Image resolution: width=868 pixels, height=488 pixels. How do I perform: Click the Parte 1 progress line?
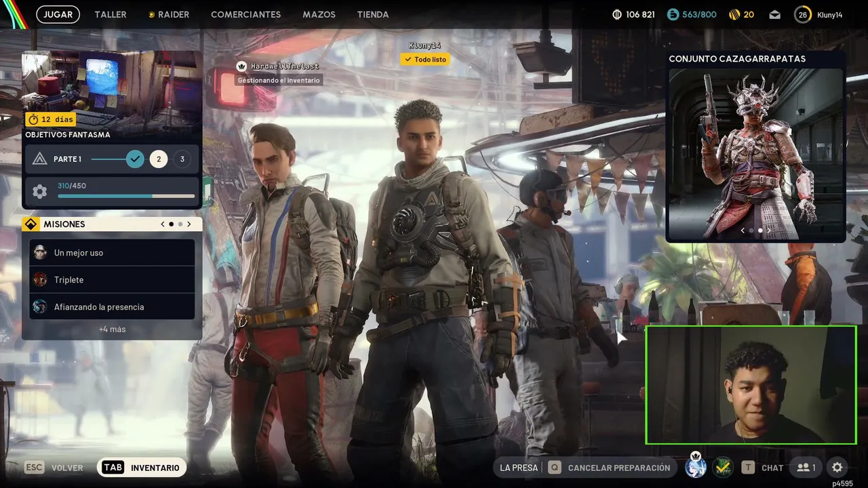click(x=108, y=159)
